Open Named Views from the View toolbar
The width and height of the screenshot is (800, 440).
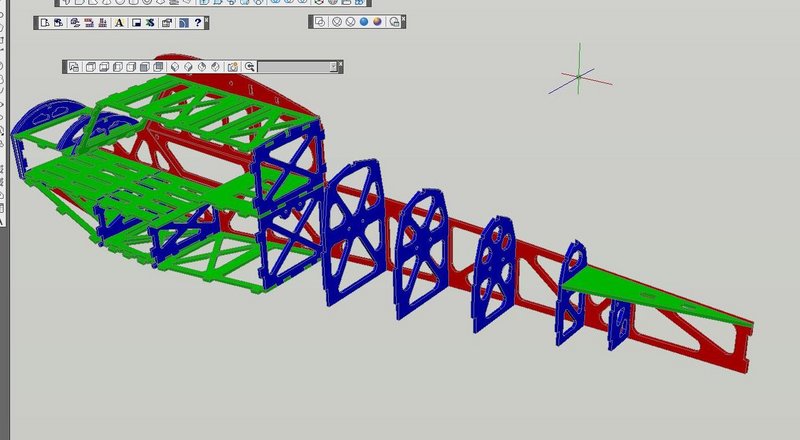tap(74, 67)
